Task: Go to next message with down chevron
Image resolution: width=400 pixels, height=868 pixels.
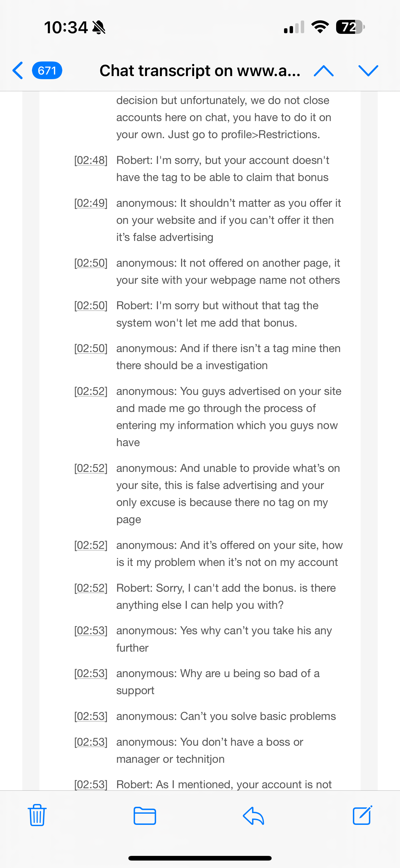Action: pyautogui.click(x=368, y=70)
